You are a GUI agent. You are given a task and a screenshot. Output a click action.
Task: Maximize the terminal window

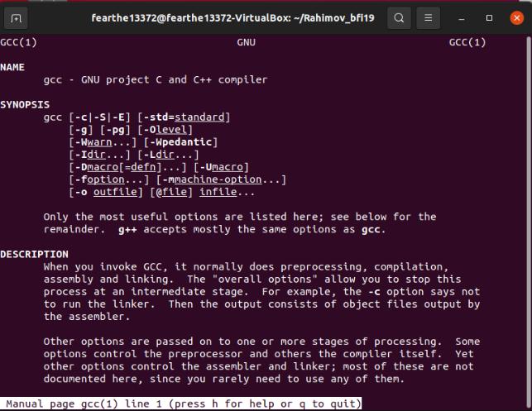tap(489, 18)
